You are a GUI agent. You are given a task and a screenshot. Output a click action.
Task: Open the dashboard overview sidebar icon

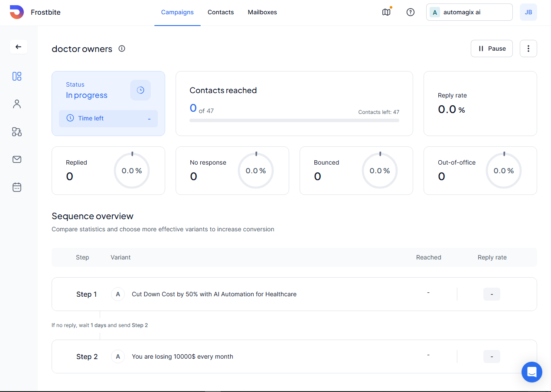(17, 77)
